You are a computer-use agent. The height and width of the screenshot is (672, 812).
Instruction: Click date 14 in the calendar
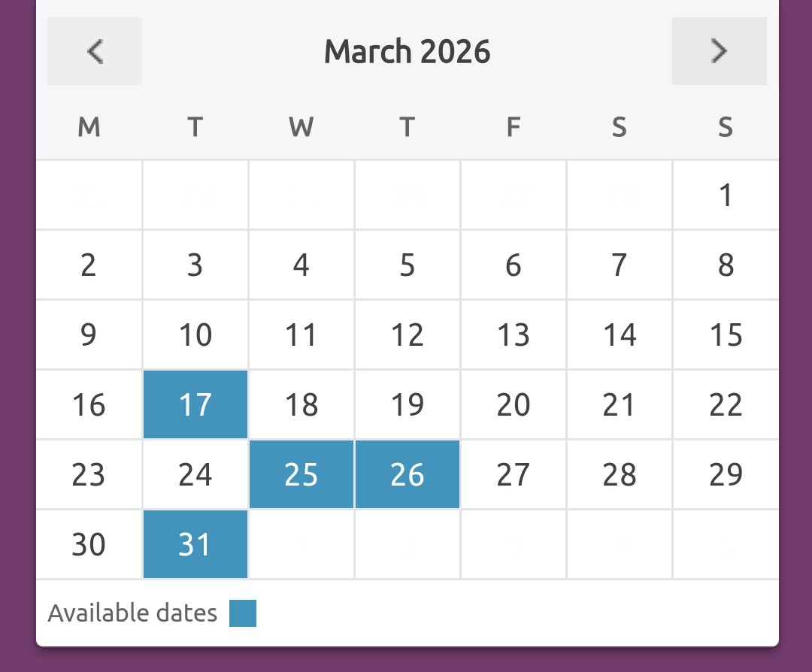620,334
